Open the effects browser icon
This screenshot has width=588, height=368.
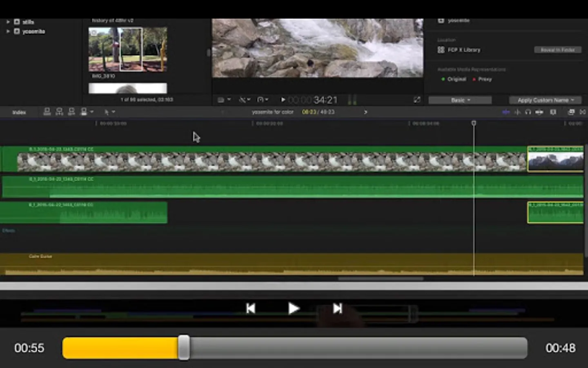click(571, 112)
